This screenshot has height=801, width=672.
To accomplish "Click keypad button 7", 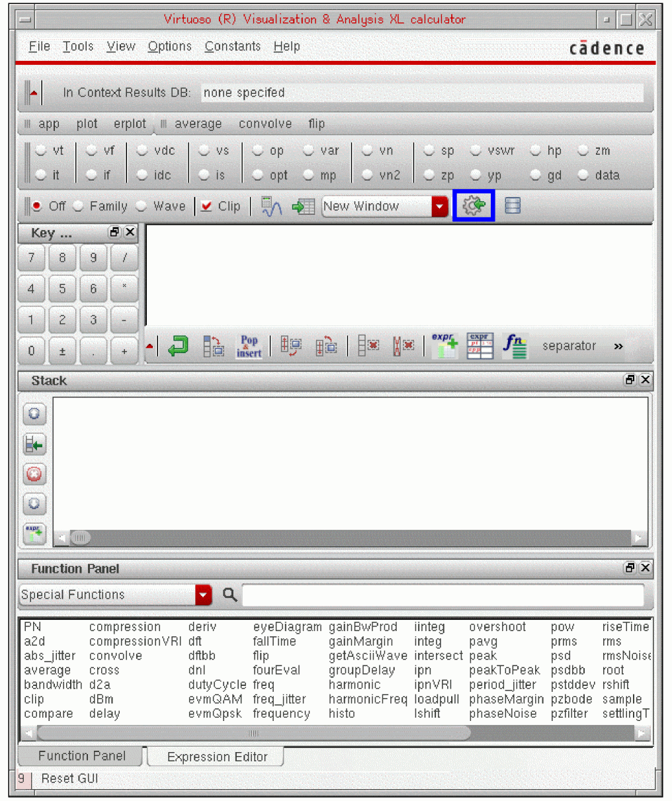I will [x=31, y=258].
